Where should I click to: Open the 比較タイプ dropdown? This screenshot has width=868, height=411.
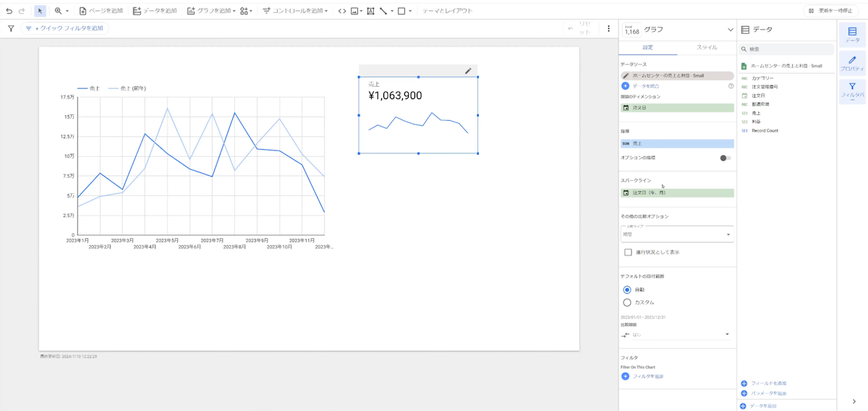[x=677, y=234]
